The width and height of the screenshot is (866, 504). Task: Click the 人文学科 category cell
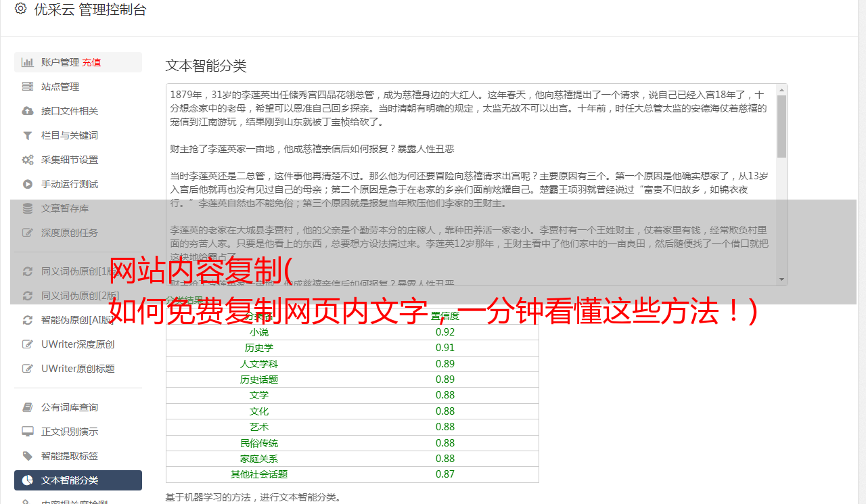point(259,364)
